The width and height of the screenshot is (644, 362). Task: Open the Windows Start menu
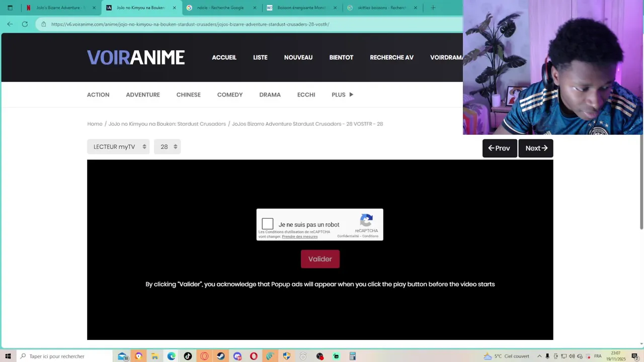click(x=8, y=356)
